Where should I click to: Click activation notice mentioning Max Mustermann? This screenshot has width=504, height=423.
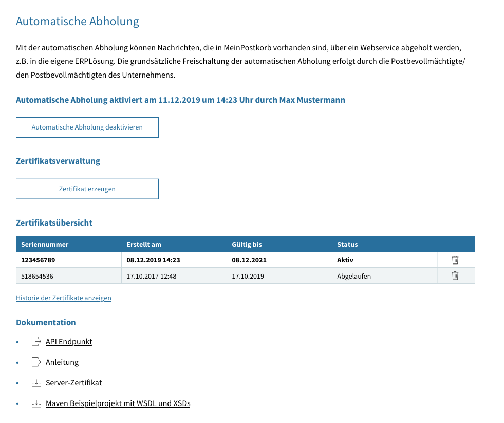click(181, 100)
